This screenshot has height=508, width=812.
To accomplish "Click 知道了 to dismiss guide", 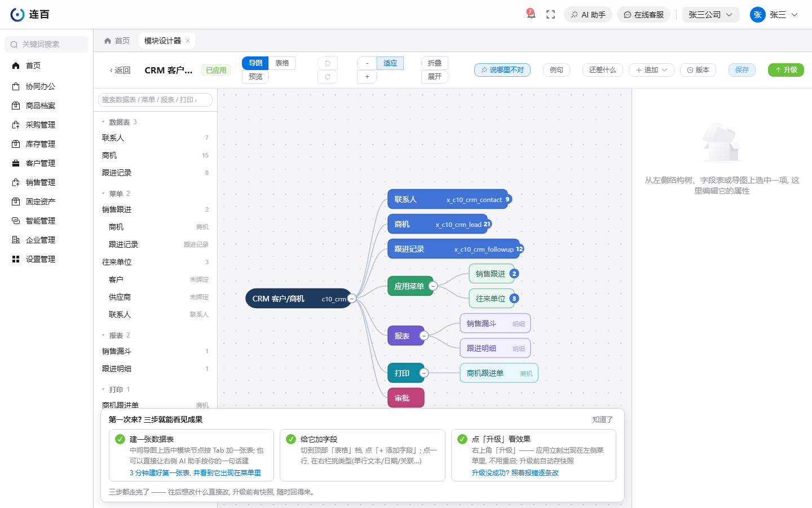I will click(602, 419).
